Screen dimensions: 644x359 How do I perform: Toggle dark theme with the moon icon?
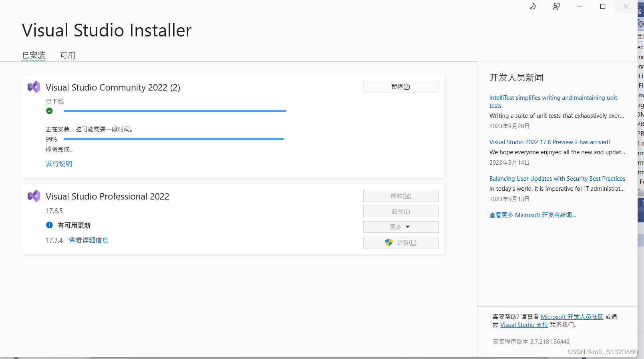pyautogui.click(x=533, y=6)
